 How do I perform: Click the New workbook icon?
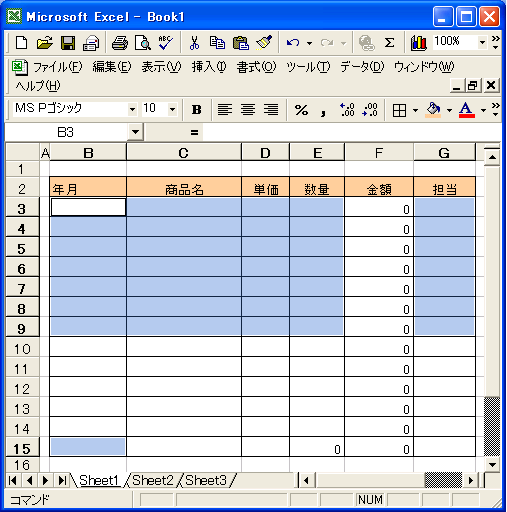22,43
